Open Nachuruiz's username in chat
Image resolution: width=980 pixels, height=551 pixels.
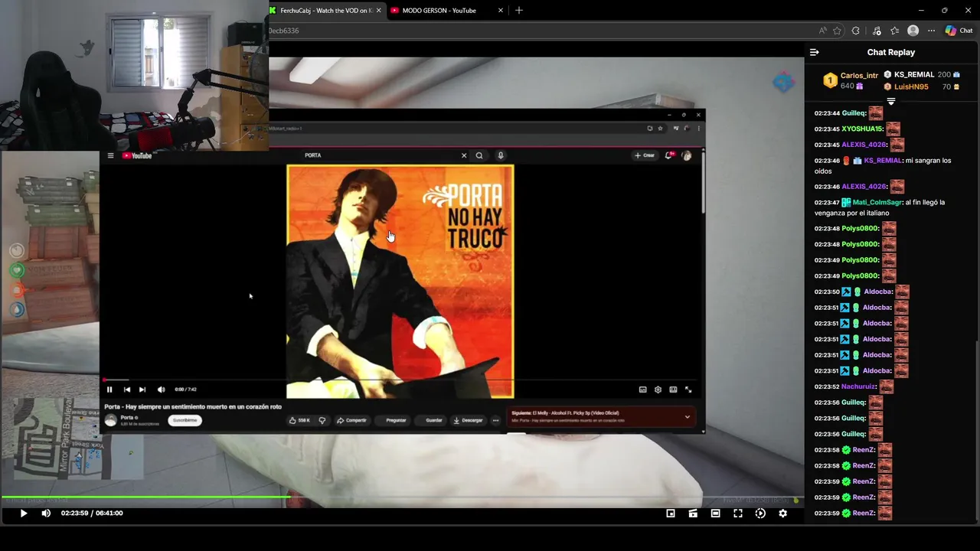click(858, 386)
